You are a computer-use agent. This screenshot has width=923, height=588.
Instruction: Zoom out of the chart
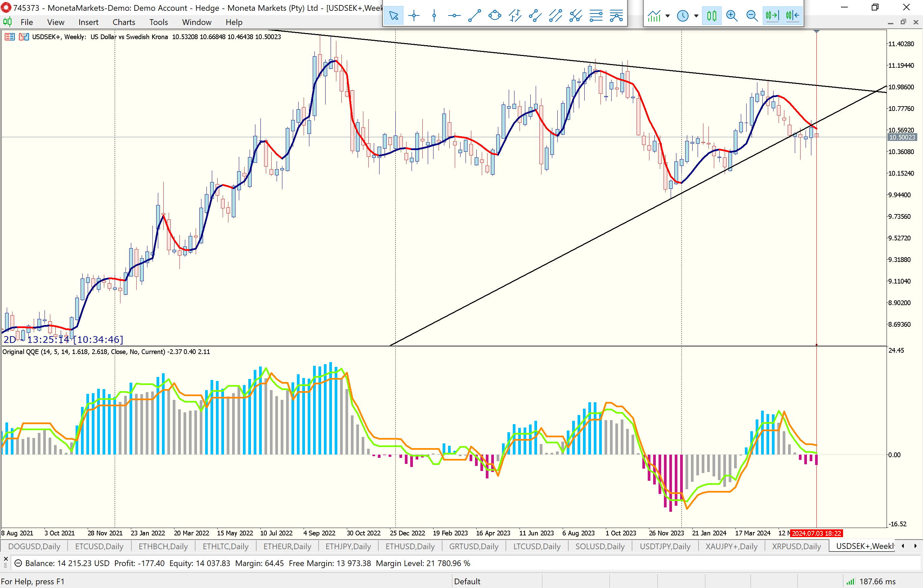(752, 16)
